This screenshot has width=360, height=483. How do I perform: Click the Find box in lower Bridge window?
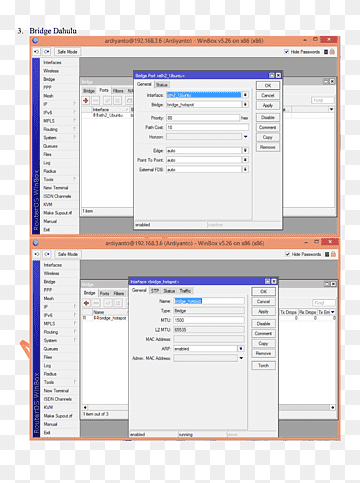(x=324, y=303)
